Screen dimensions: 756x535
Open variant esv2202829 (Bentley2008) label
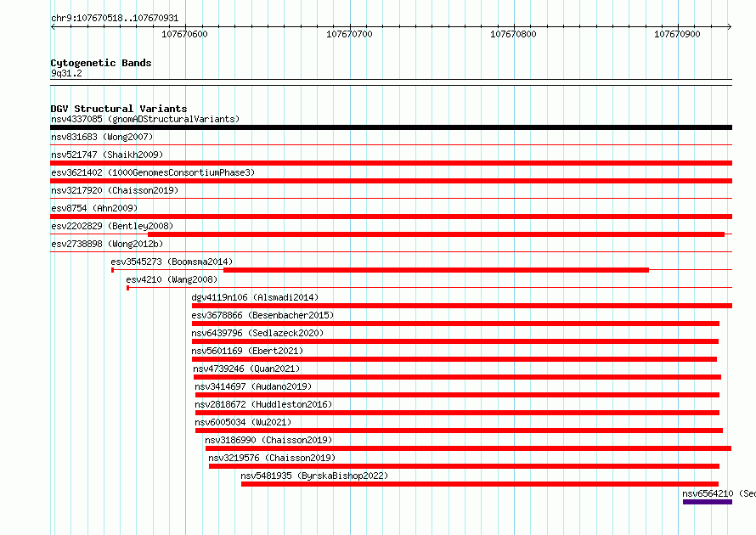click(112, 226)
